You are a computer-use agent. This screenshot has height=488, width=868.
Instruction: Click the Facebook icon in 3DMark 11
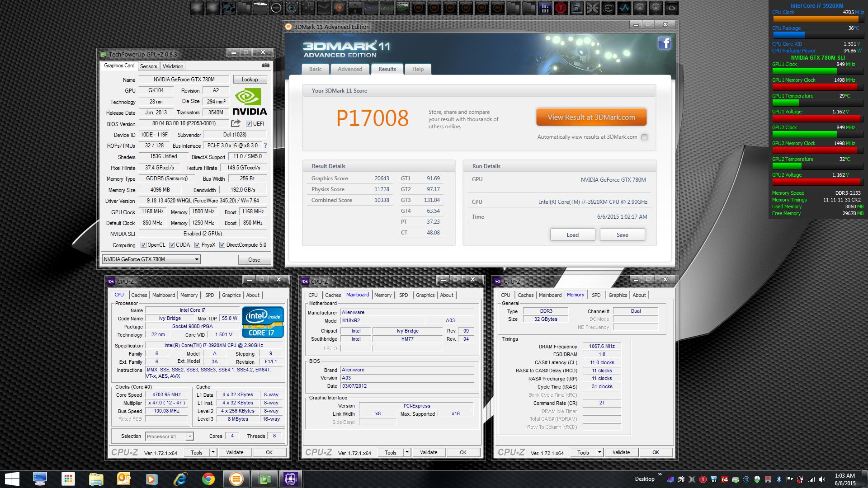coord(664,43)
